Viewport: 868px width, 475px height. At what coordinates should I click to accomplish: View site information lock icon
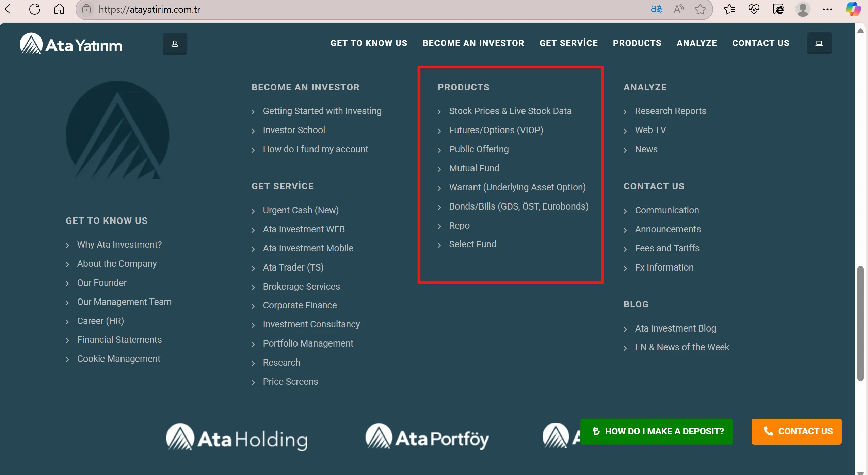pos(86,9)
